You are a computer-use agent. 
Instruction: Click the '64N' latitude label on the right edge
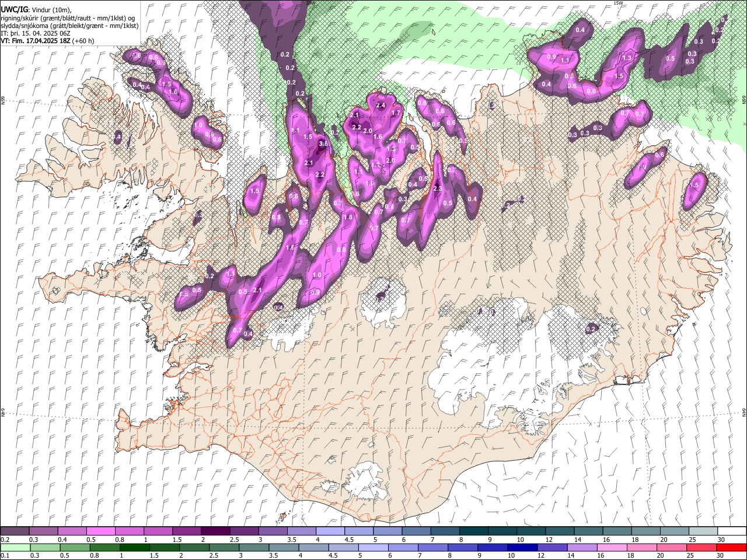pos(744,411)
